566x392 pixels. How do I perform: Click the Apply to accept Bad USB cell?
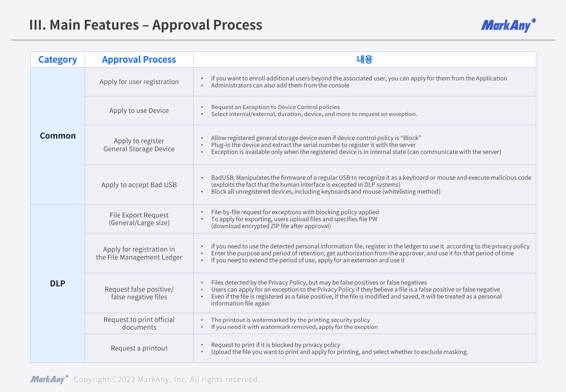pos(139,185)
